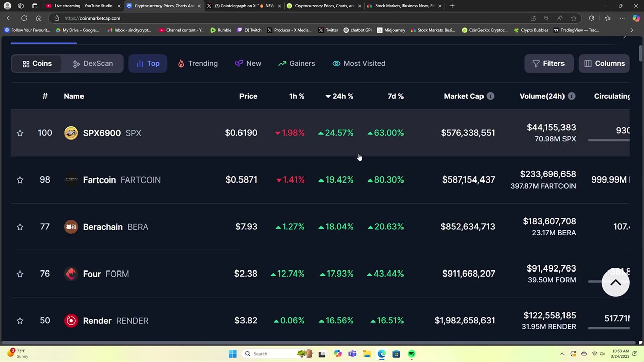Open CoinGecko bookmark
The image size is (644, 362).
(x=485, y=30)
